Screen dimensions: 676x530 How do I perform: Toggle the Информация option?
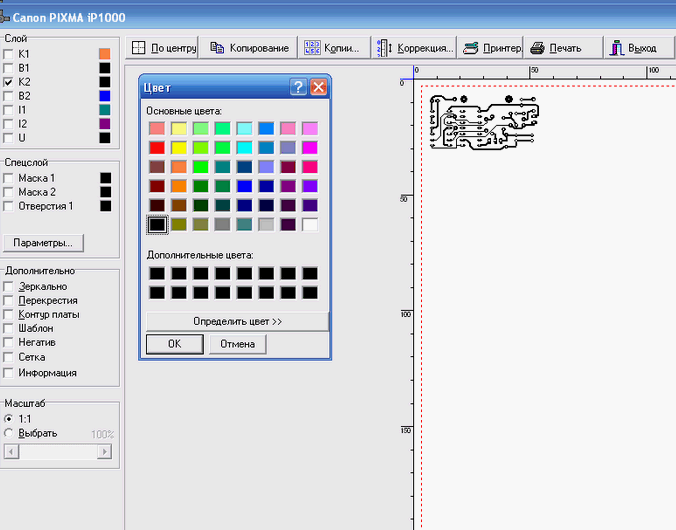click(x=8, y=373)
